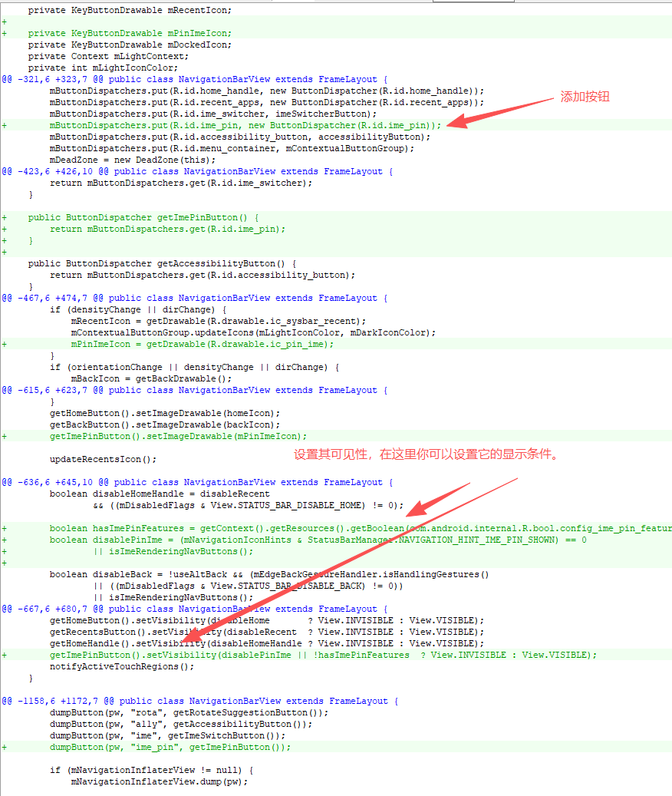Click the 'getRecentsButton().setVisibility' line
This screenshot has width=672, height=796.
point(267,633)
